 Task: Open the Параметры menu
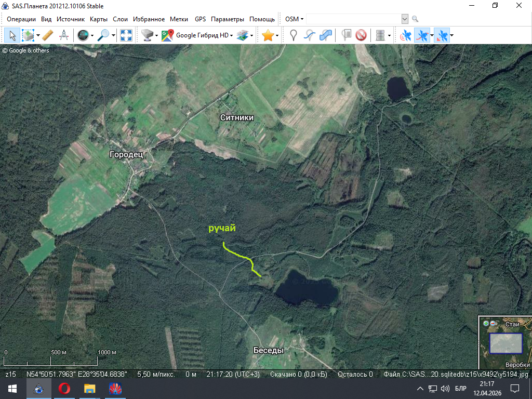[227, 19]
